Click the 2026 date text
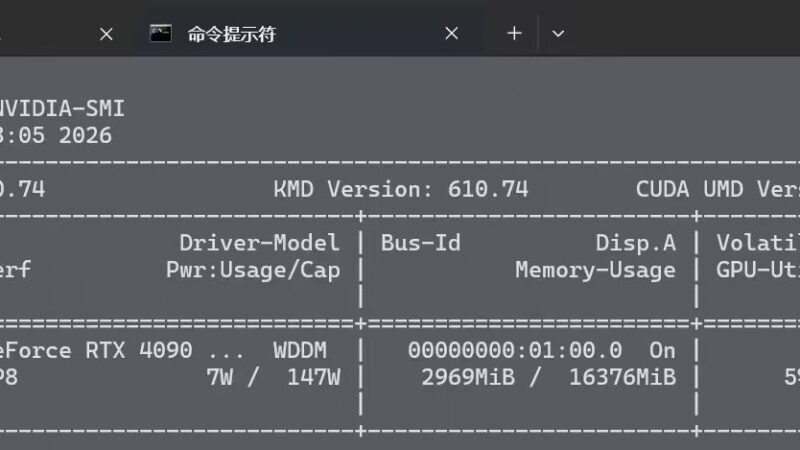This screenshot has height=450, width=800. click(x=85, y=135)
